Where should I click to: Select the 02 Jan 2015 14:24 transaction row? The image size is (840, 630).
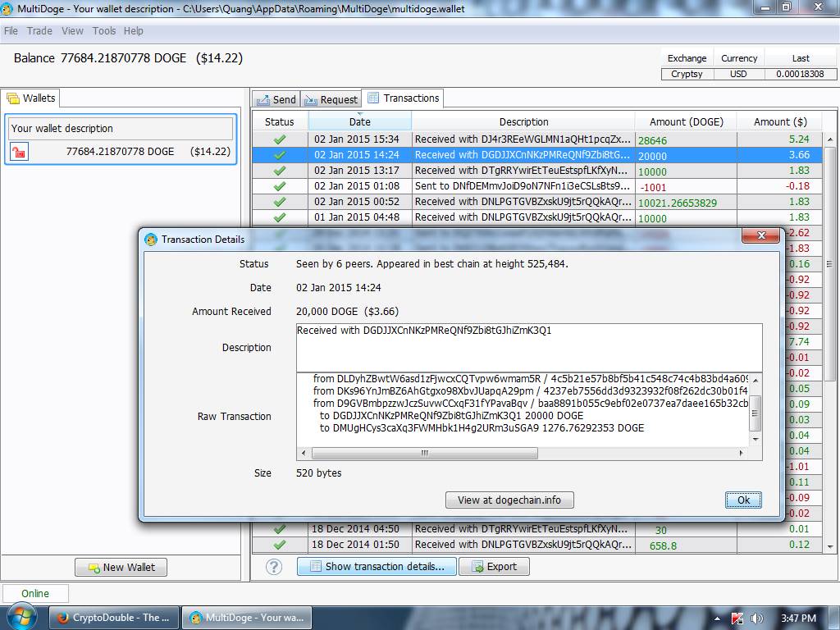(x=537, y=155)
